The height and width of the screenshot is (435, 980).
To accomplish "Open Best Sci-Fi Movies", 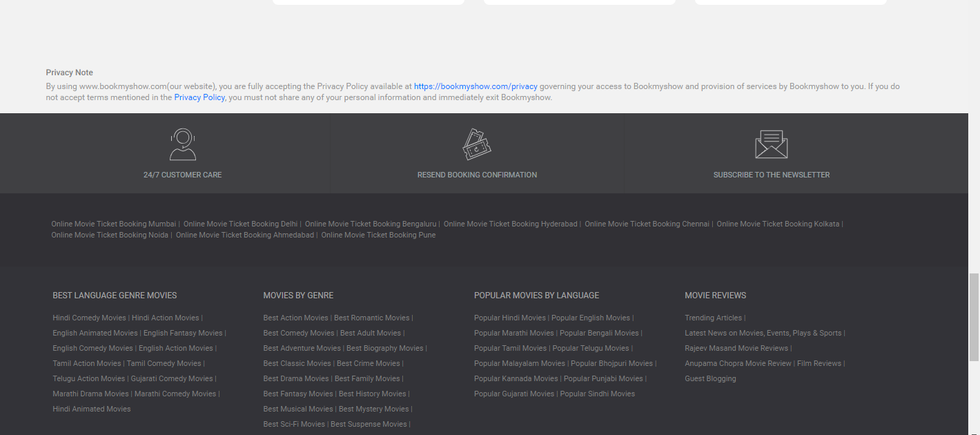I will (x=294, y=424).
